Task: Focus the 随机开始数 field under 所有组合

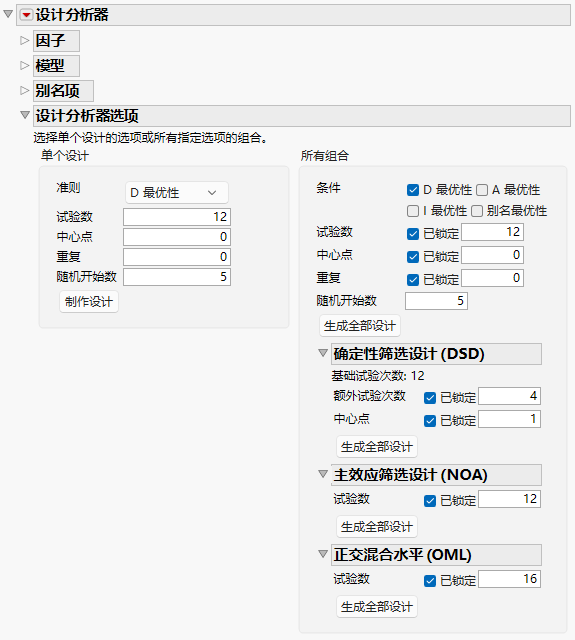Action: point(436,301)
